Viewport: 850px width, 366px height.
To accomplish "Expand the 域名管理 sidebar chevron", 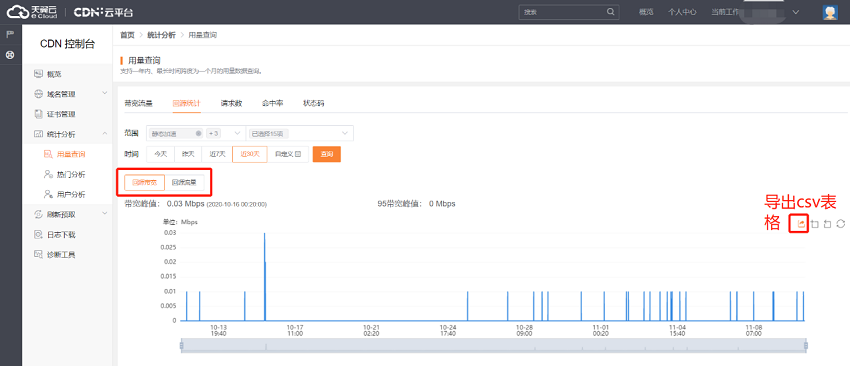I will point(105,93).
